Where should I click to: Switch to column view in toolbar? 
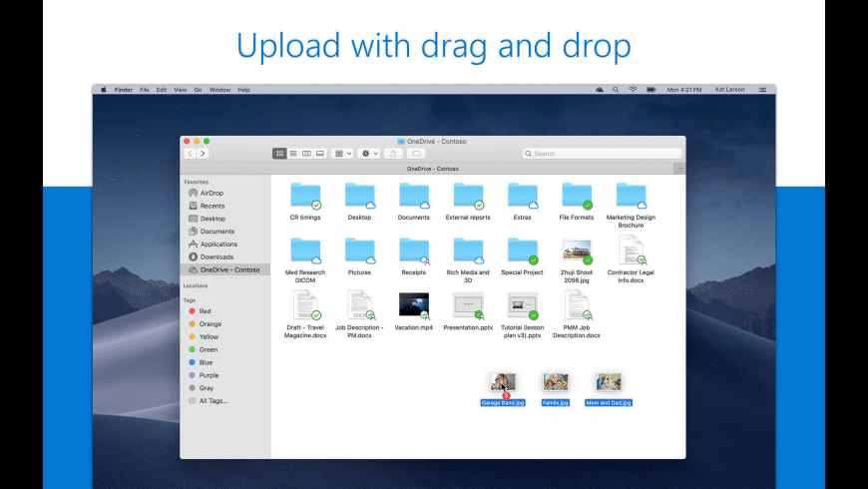coord(306,154)
